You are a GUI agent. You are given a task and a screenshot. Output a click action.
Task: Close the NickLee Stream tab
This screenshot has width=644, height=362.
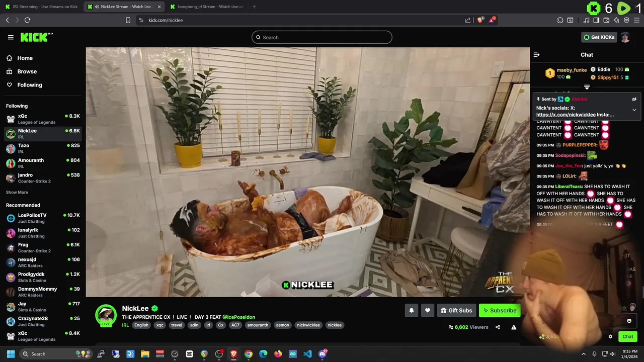click(159, 7)
